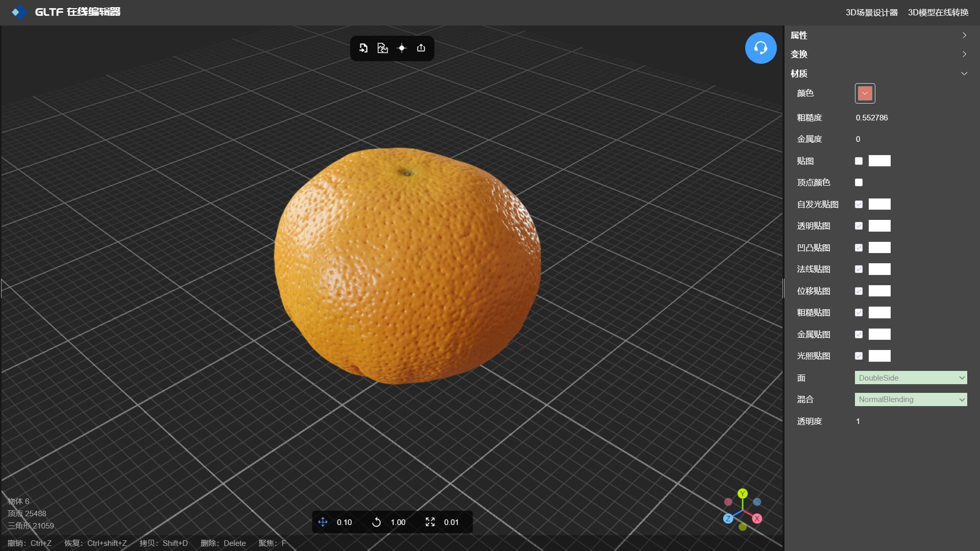
Task: Click the 位移贴图 texture thumbnail
Action: (879, 291)
